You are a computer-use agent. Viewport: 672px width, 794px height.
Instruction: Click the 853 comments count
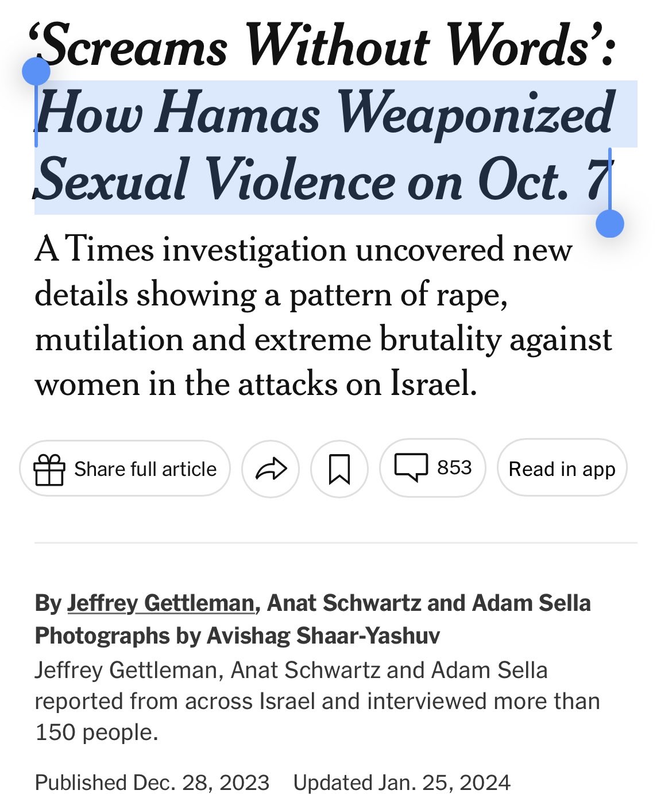pos(454,467)
